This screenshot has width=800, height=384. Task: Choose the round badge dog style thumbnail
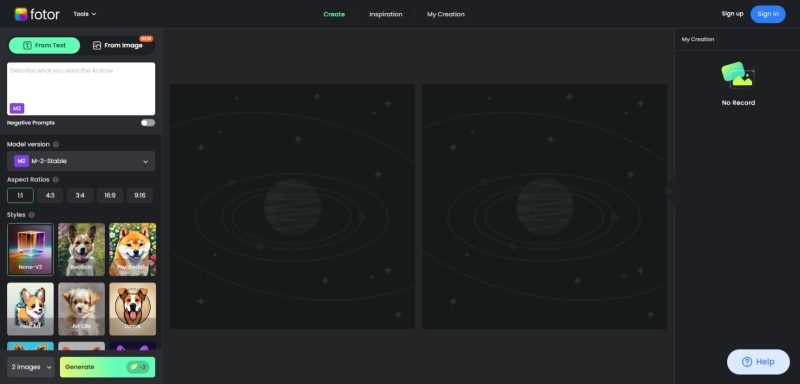pyautogui.click(x=133, y=309)
